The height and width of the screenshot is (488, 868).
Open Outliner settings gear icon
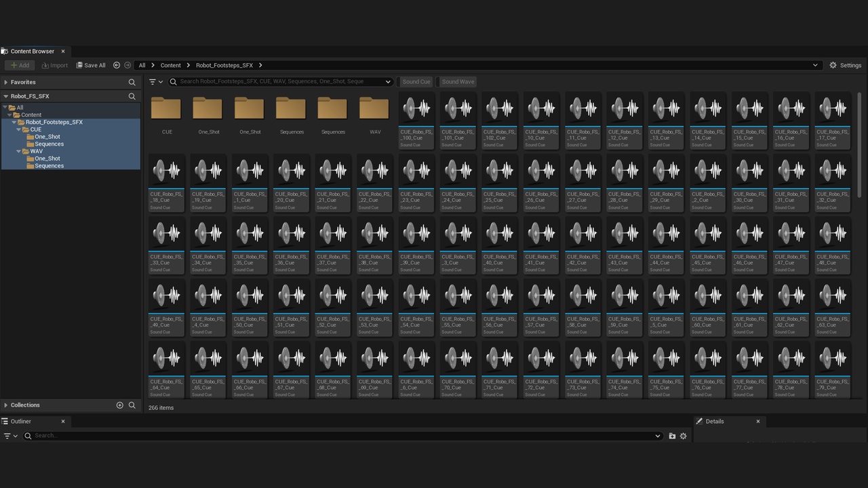click(x=684, y=436)
